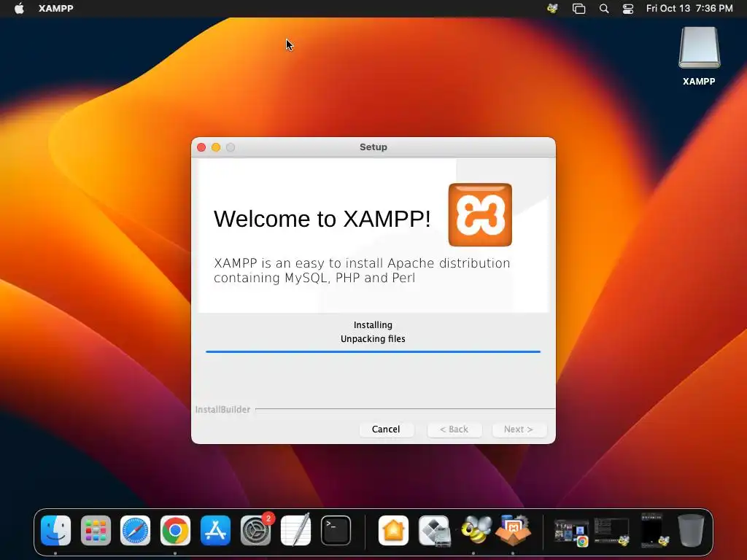
Task: Open Boot Camp Assistant in dock
Action: point(434,530)
